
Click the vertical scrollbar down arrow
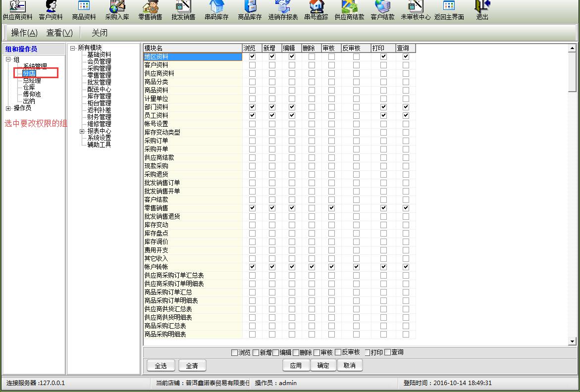point(572,342)
